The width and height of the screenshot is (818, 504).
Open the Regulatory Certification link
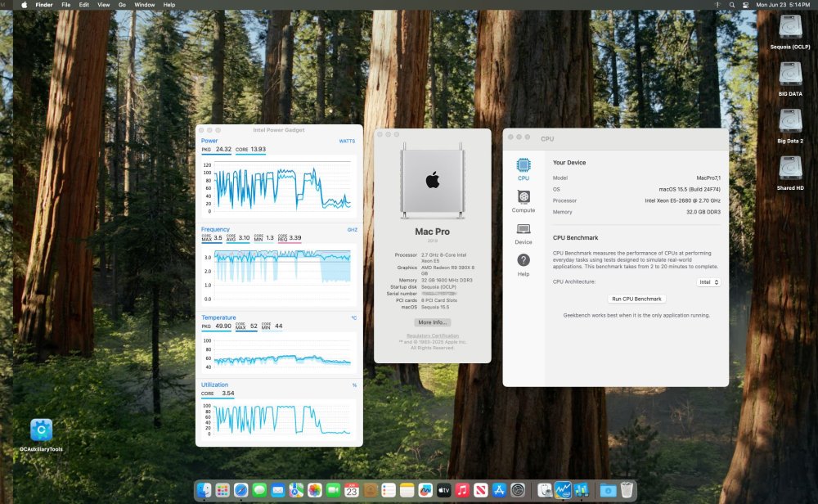433,335
